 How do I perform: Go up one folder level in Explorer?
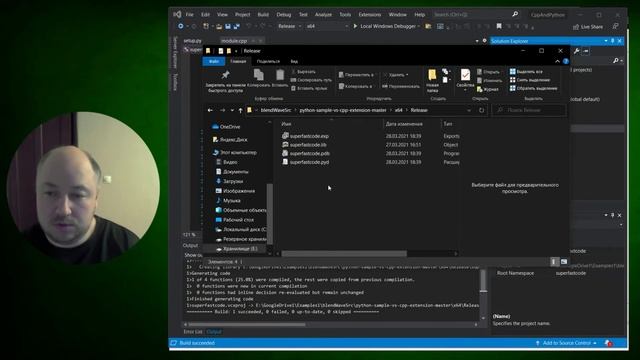click(240, 110)
